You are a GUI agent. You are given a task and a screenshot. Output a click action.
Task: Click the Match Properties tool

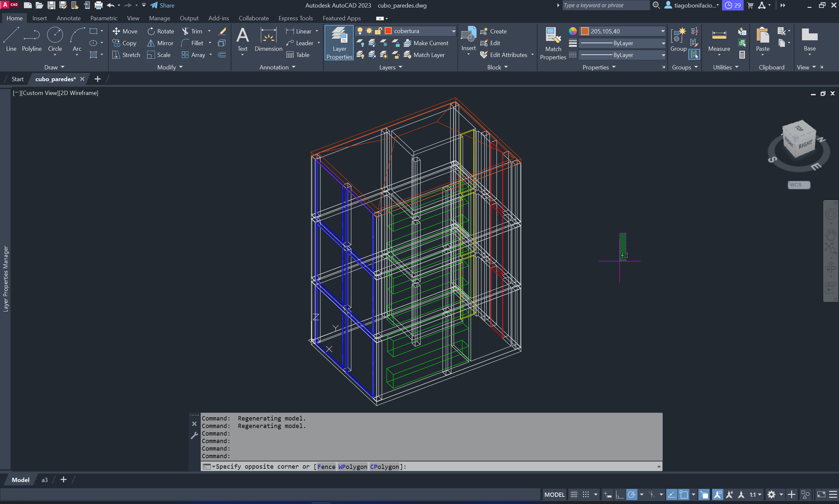(x=553, y=43)
